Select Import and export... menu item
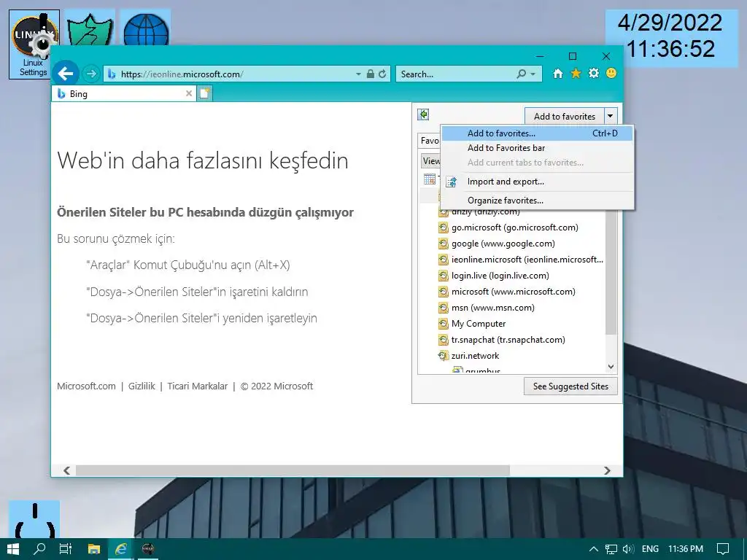The width and height of the screenshot is (747, 560). (538, 182)
